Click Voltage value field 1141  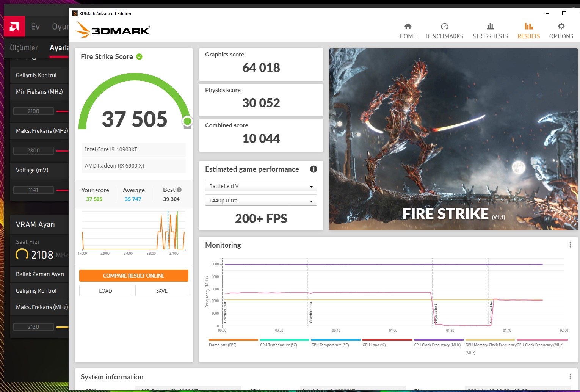[33, 190]
